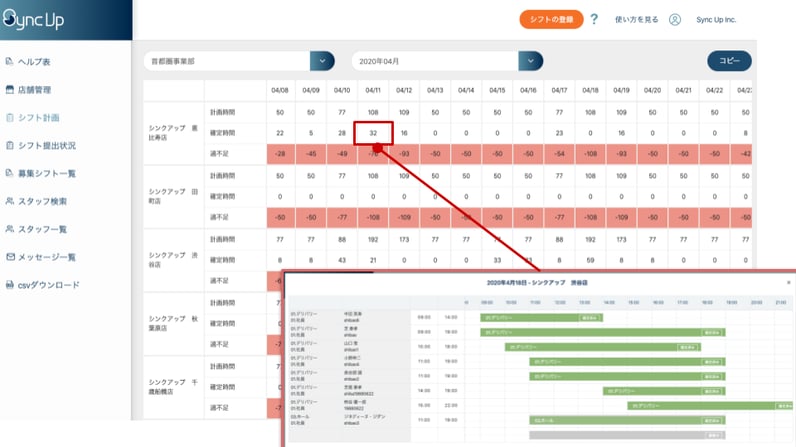The height and width of the screenshot is (447, 796).
Task: Click the 店舗管理 store icon
Action: [9, 90]
